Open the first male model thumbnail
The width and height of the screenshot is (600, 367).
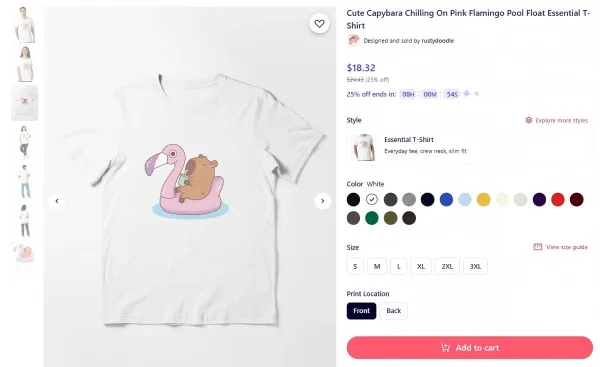click(x=24, y=24)
